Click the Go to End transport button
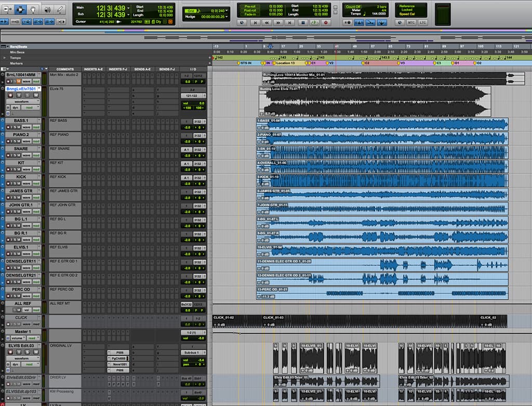The height and width of the screenshot is (406, 532). pyautogui.click(x=290, y=23)
